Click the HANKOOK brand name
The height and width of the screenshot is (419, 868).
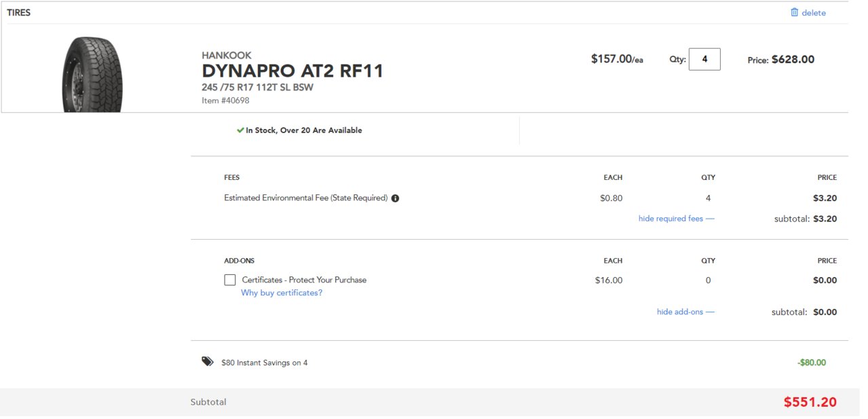(x=227, y=55)
